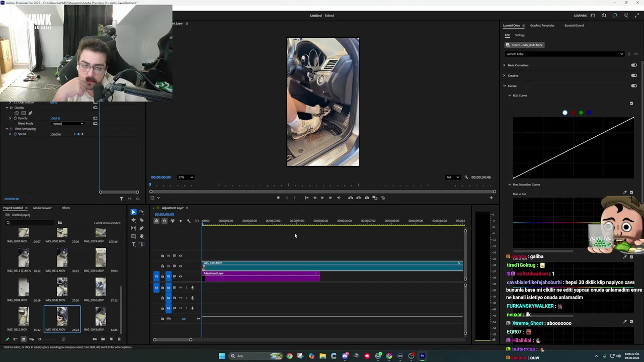This screenshot has width=644, height=362.
Task: Step forward one frame in Program Monitor
Action: pos(330,198)
